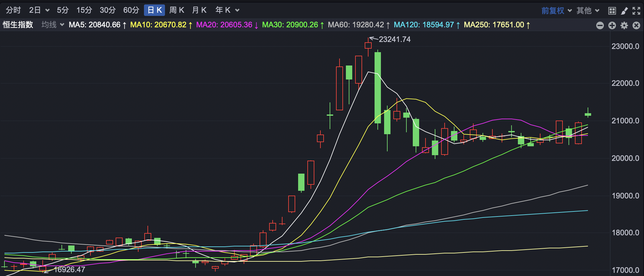Switch to 月K monthly candlestick view
Screen dimensions: 644x276
tap(199, 10)
